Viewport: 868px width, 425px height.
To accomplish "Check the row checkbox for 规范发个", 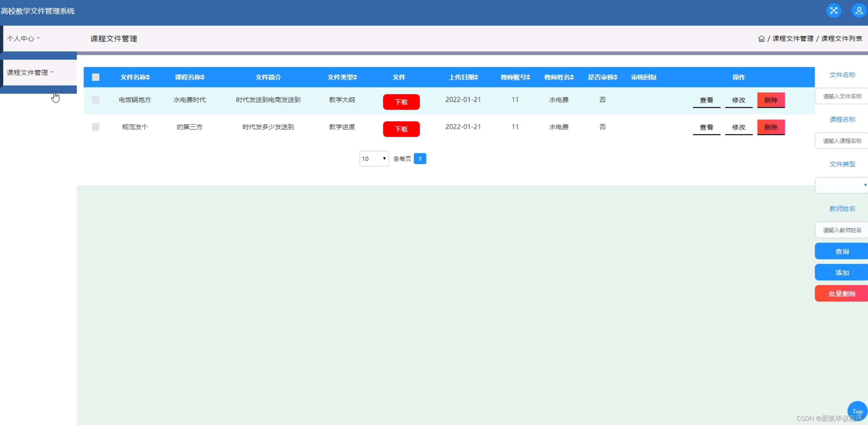I will (x=96, y=127).
